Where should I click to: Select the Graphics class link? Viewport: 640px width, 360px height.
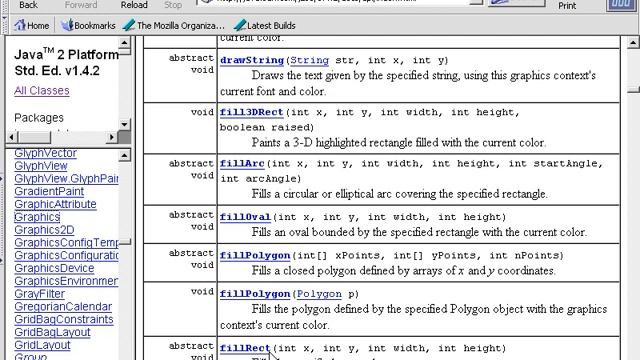tap(37, 217)
